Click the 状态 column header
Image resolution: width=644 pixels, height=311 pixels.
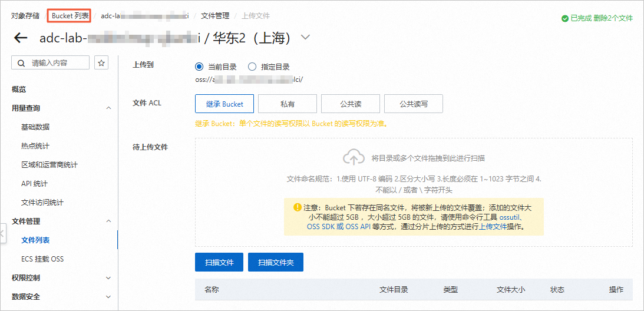pyautogui.click(x=557, y=289)
